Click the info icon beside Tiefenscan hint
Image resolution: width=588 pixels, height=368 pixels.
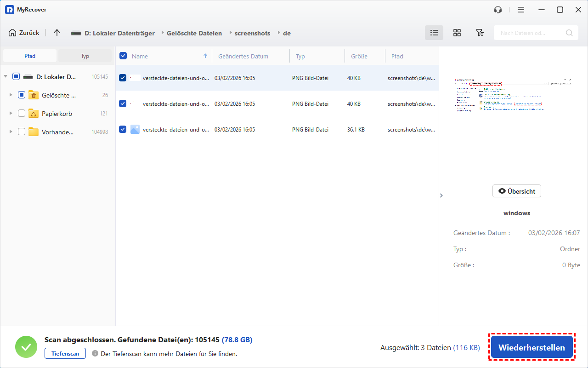(x=95, y=354)
